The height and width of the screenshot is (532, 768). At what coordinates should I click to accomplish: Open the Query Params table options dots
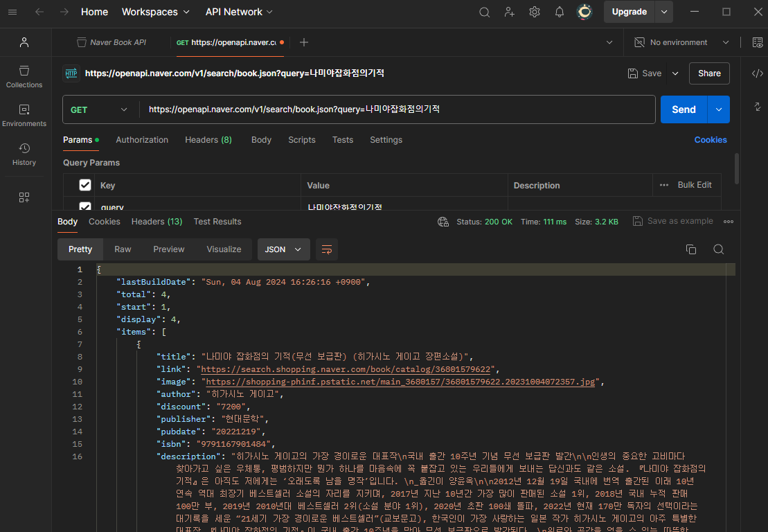pyautogui.click(x=663, y=185)
